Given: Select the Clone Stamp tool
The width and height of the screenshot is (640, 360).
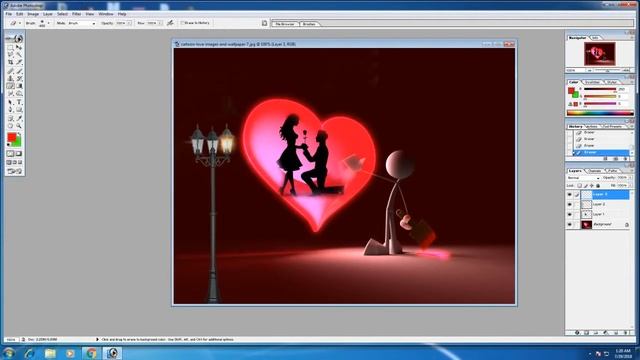Looking at the screenshot, I should coord(11,78).
